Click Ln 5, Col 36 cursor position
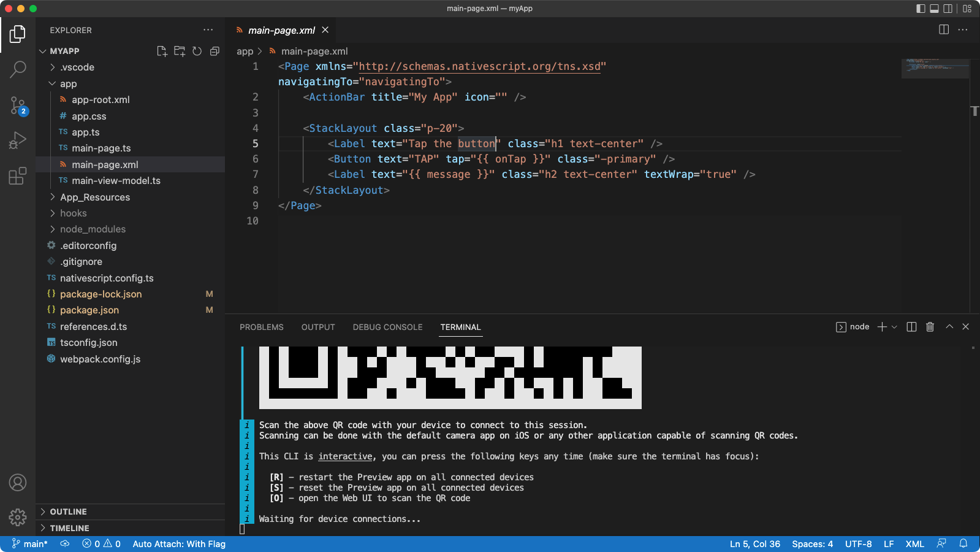 (x=755, y=544)
